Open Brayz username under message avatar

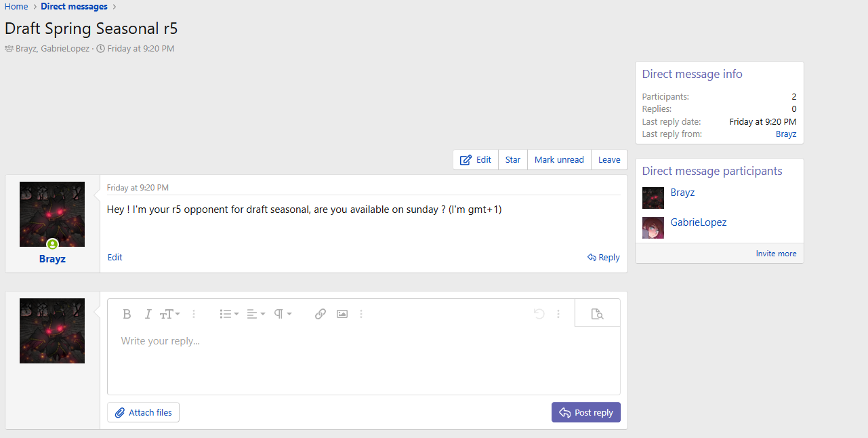52,259
